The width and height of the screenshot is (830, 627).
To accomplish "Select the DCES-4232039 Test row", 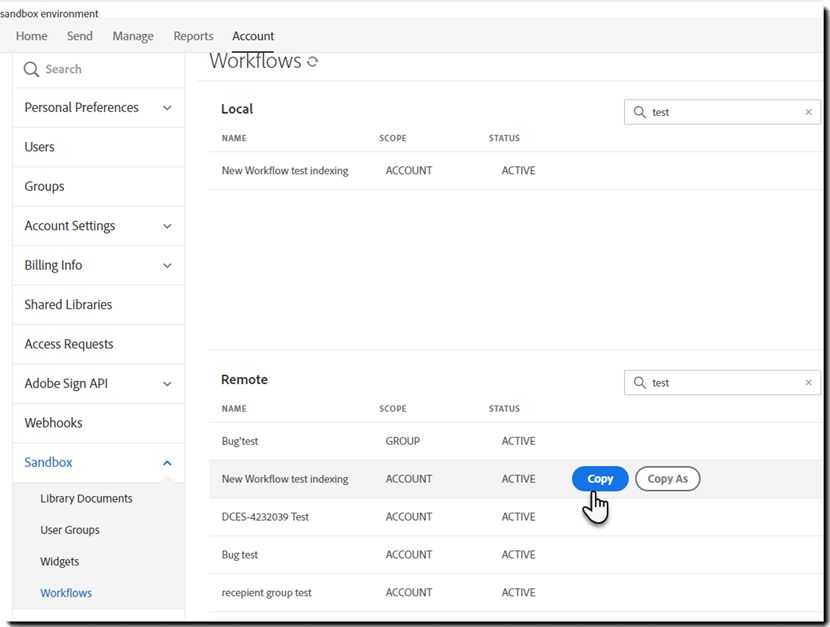I will 516,517.
